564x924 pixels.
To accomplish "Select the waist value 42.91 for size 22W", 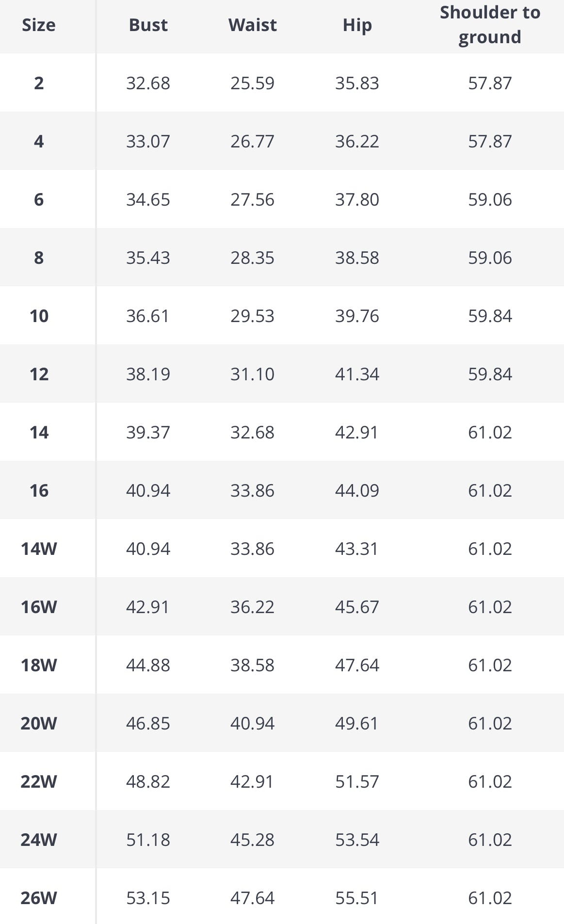I will pyautogui.click(x=252, y=781).
